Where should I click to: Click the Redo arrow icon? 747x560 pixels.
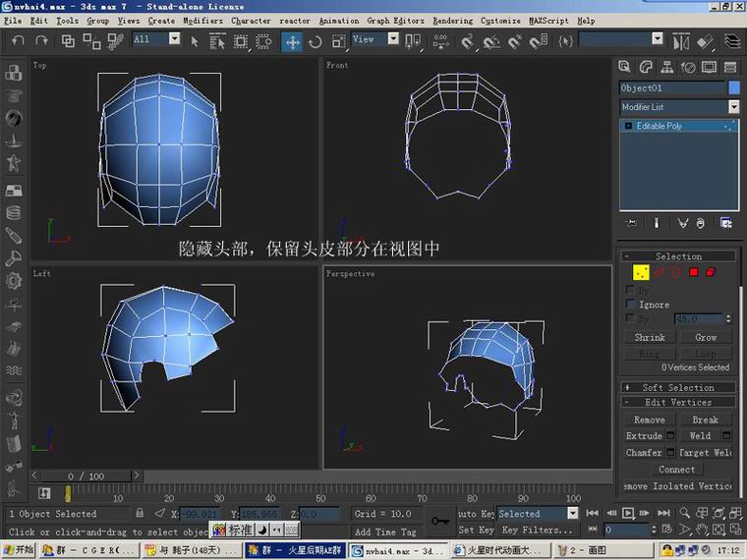[x=41, y=41]
